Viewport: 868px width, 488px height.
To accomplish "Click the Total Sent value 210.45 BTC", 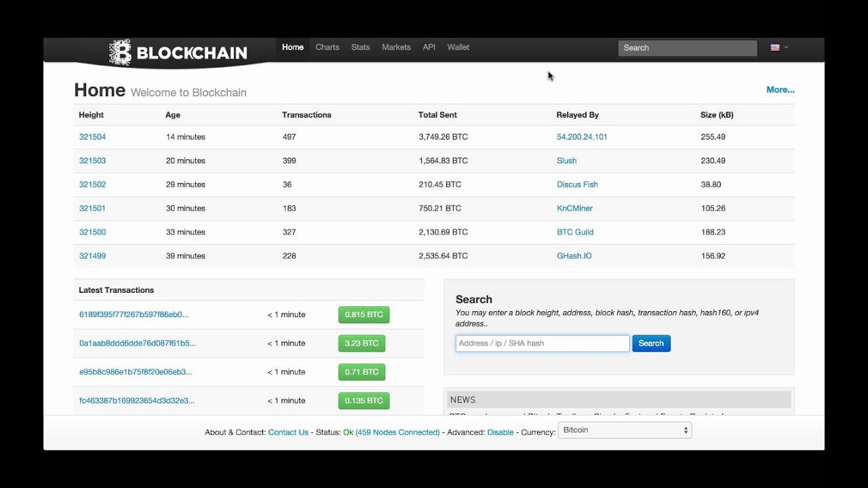I will pyautogui.click(x=440, y=184).
